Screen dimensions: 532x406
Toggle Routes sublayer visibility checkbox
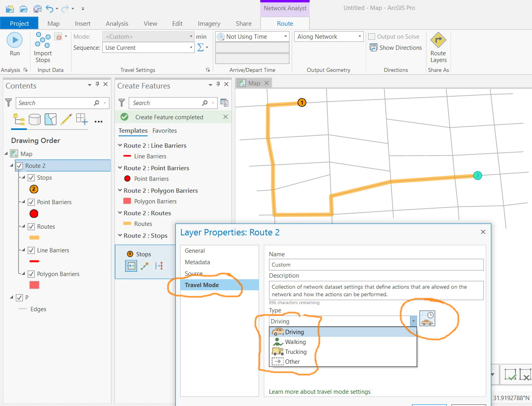click(x=31, y=227)
